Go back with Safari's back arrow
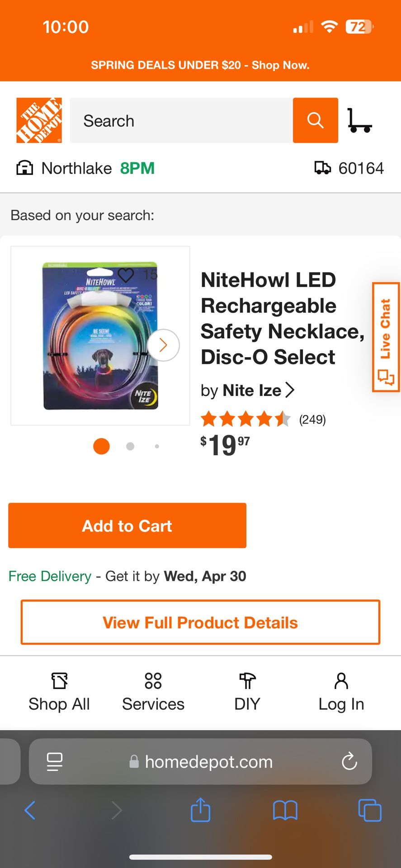 click(30, 810)
